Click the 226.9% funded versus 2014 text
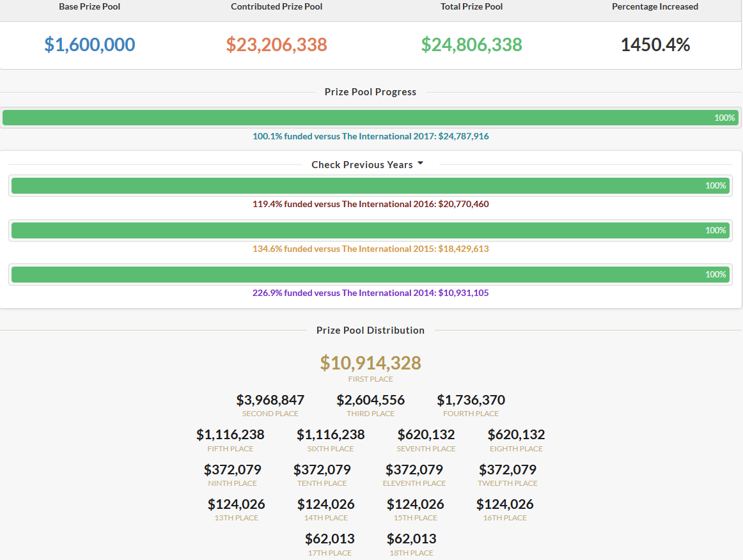This screenshot has height=560, width=743. [371, 293]
